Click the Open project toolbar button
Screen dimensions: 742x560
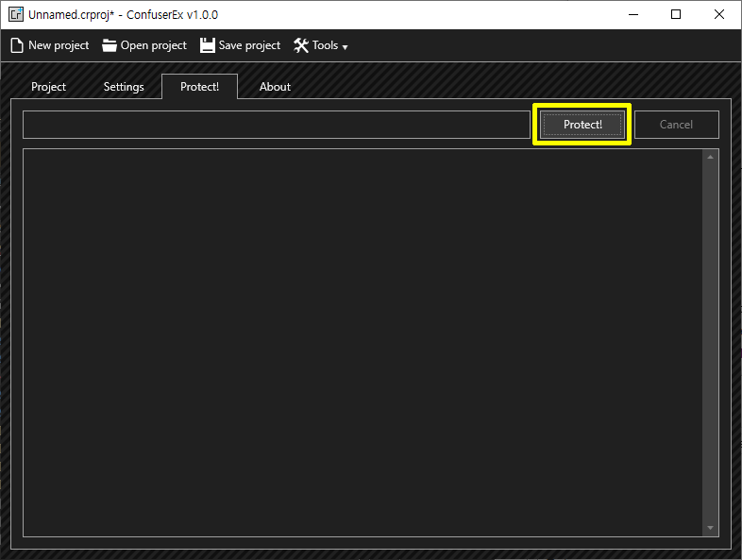pyautogui.click(x=144, y=45)
